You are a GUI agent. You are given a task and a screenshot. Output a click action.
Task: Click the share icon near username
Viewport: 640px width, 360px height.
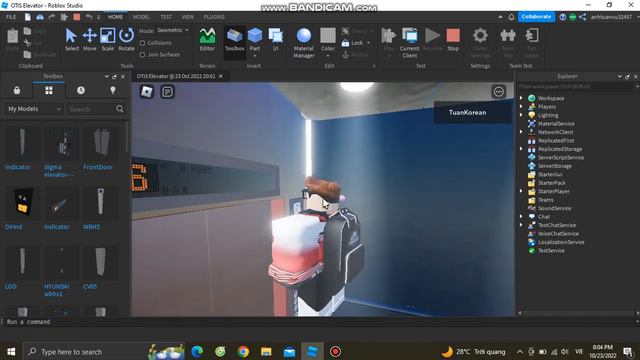point(582,17)
